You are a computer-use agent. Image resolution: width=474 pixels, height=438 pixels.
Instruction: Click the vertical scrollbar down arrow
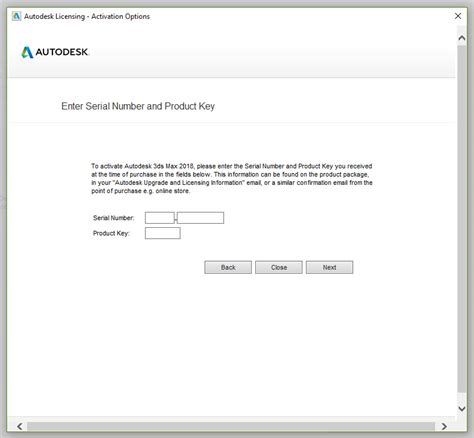tap(462, 408)
